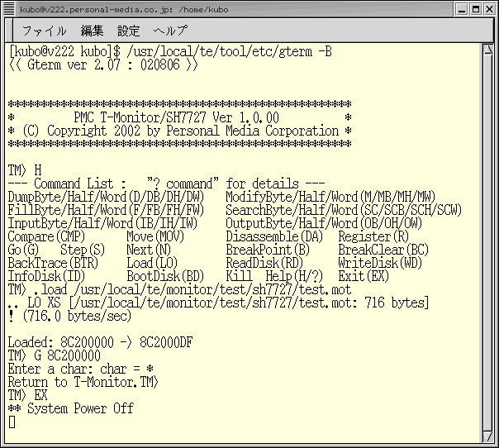Maximize the gterm terminal window
Viewport: 499px width, 448px height.
(476, 9)
